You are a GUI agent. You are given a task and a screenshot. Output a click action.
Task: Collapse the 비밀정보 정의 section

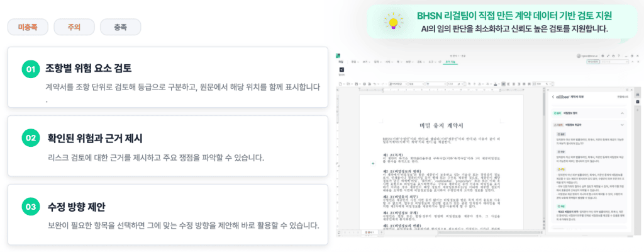pyautogui.click(x=622, y=112)
